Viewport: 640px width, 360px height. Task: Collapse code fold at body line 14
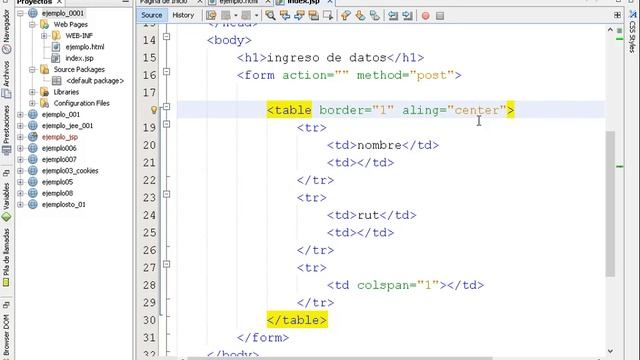[x=167, y=37]
